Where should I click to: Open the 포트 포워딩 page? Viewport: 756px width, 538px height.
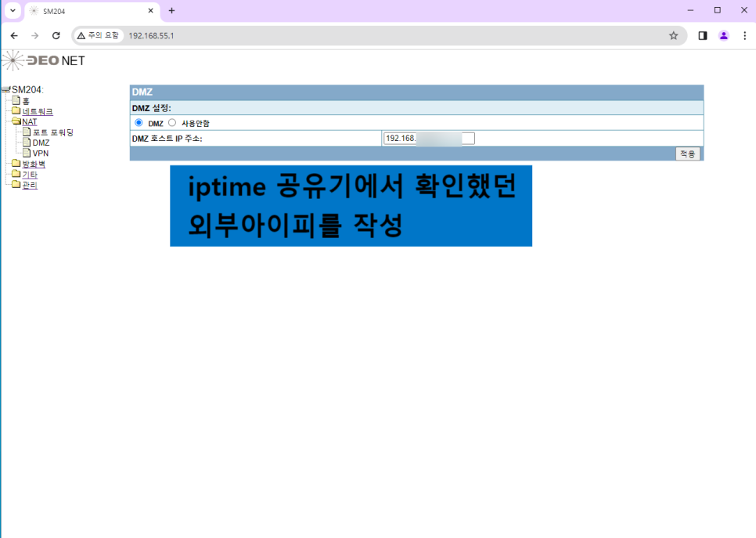coord(53,132)
